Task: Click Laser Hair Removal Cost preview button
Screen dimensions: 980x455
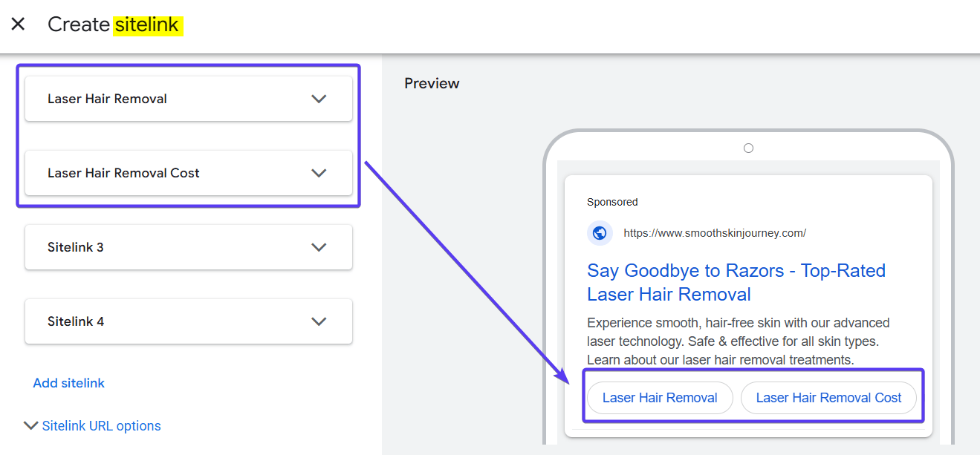Action: (x=828, y=398)
